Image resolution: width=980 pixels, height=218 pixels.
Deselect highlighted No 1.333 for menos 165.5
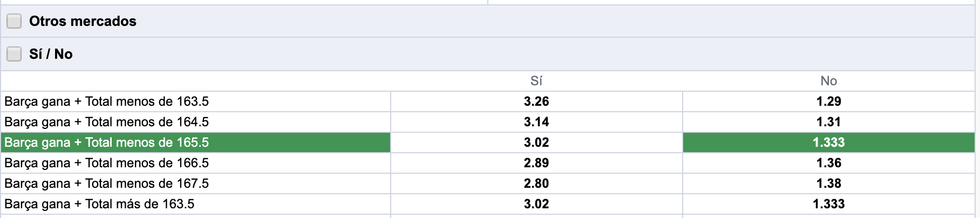coord(829,142)
